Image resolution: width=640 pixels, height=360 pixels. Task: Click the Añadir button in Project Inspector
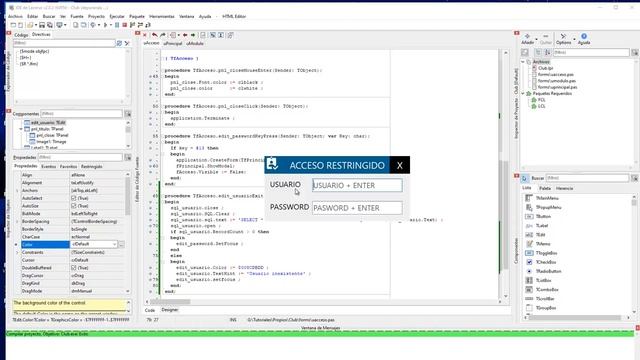click(x=527, y=39)
